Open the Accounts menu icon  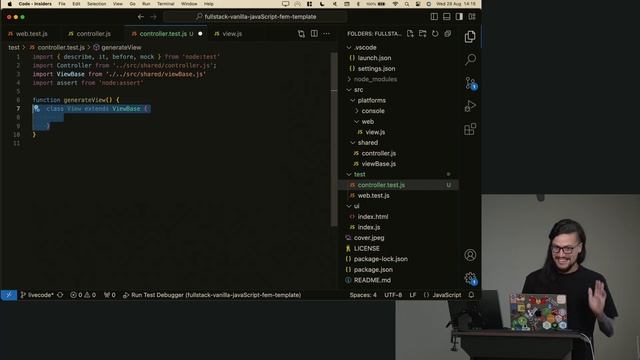(x=470, y=255)
